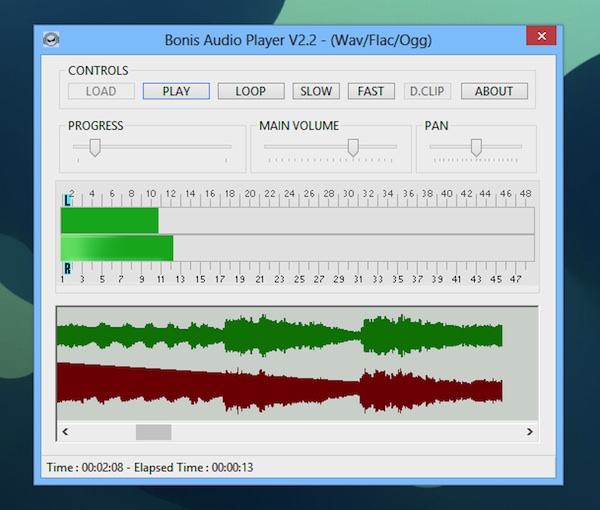Click the PAN slider thumb
The height and width of the screenshot is (510, 600).
pyautogui.click(x=476, y=148)
